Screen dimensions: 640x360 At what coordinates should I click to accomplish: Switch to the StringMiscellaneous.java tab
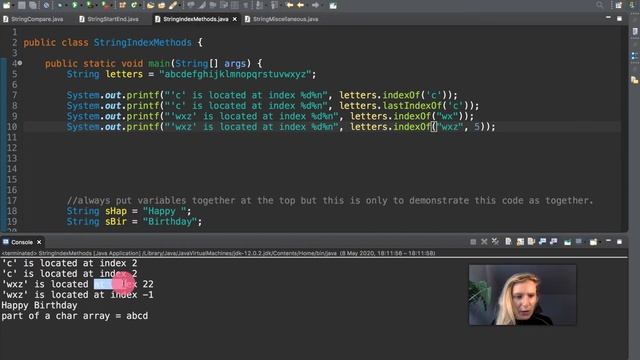pos(282,19)
